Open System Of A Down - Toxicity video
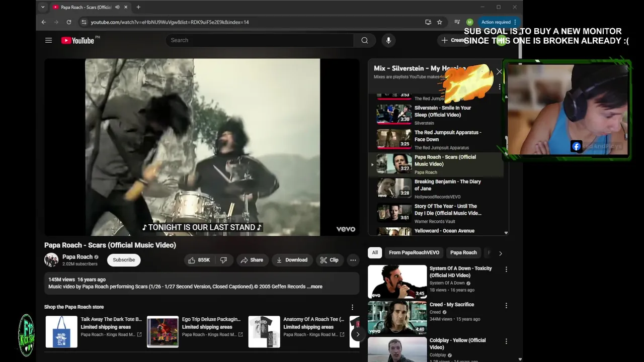644x362 pixels. [x=460, y=272]
